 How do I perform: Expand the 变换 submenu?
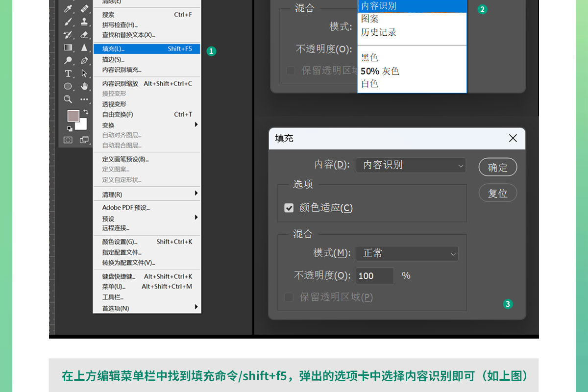click(x=147, y=125)
